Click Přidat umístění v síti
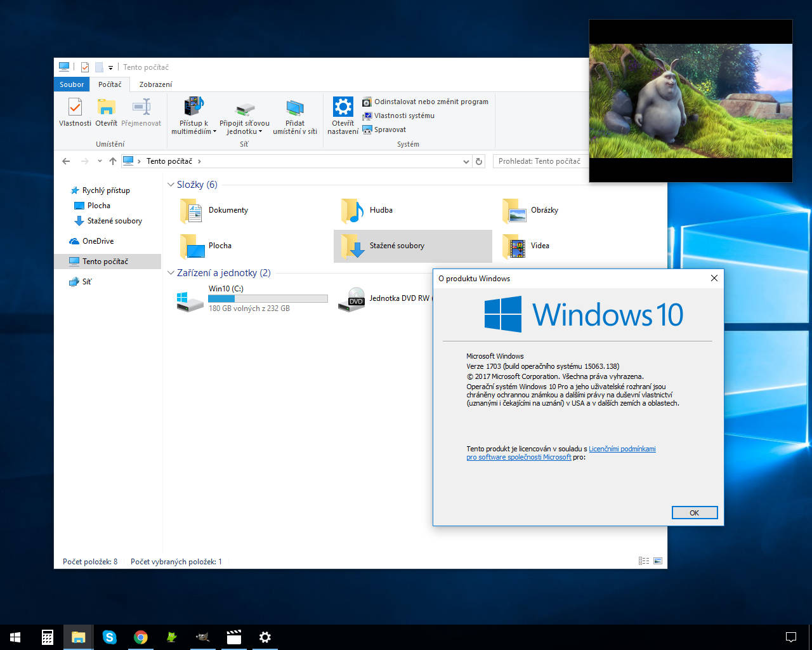Viewport: 812px width, 650px height. [x=295, y=116]
